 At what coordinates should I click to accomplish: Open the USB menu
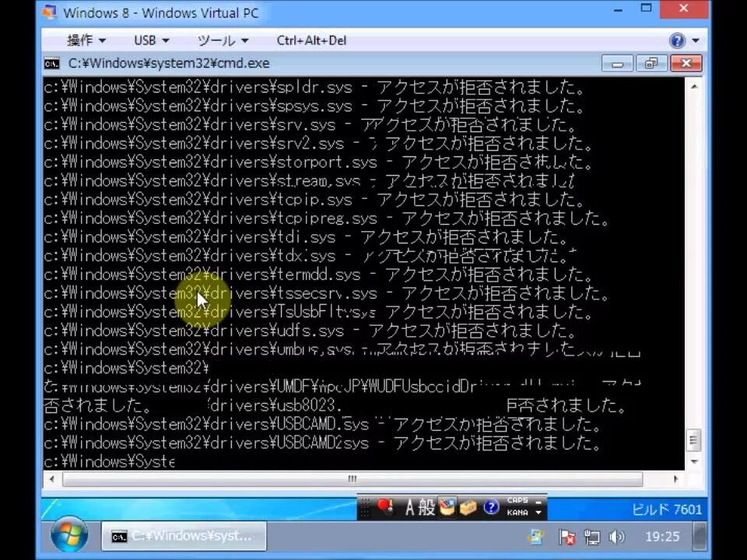click(152, 40)
